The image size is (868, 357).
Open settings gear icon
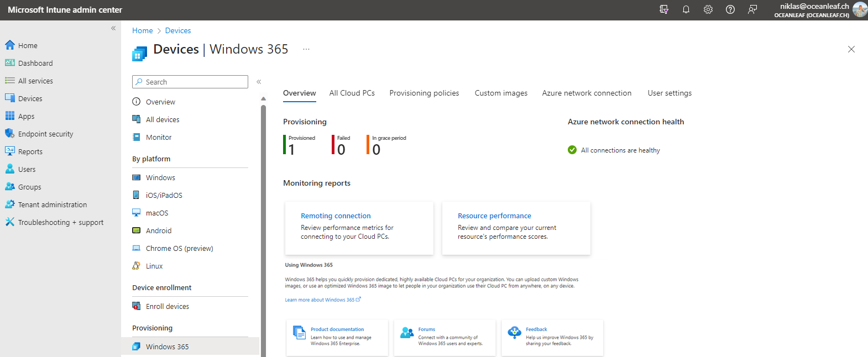708,9
